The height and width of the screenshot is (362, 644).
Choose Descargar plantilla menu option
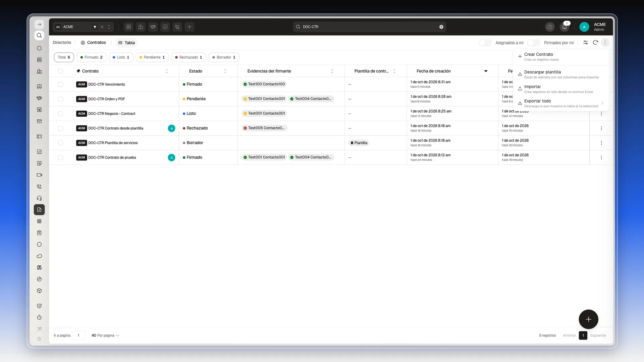[x=561, y=74]
